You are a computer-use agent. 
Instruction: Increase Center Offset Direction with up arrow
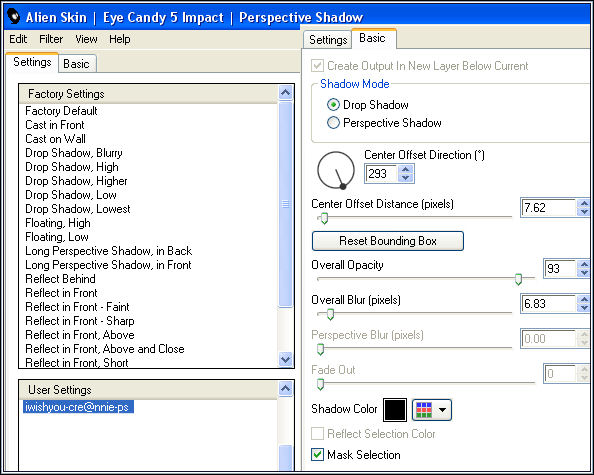[x=406, y=169]
